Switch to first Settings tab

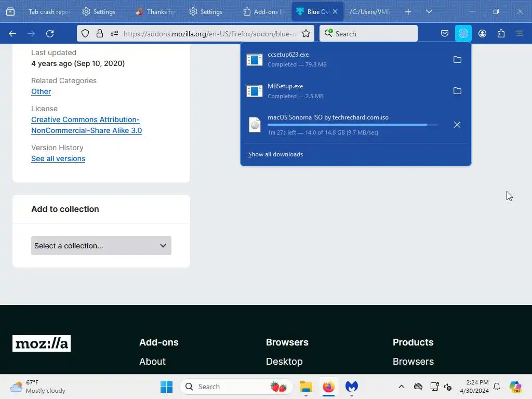pos(99,11)
